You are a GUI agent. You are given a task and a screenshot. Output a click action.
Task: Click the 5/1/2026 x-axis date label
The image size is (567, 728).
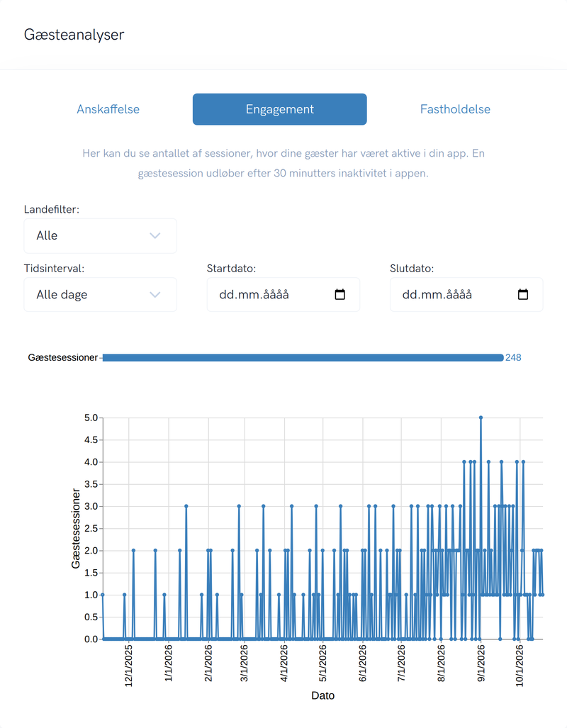(x=322, y=663)
